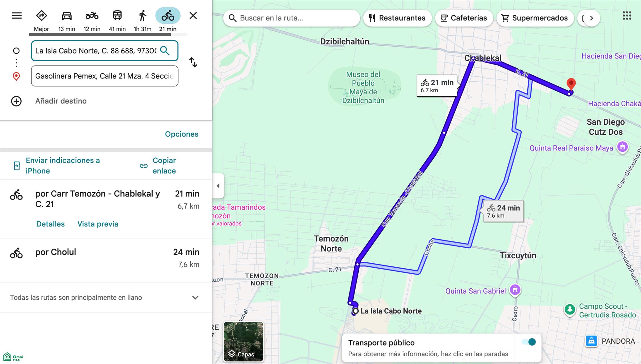Add a destination with plus icon
The width and height of the screenshot is (641, 364).
[16, 101]
